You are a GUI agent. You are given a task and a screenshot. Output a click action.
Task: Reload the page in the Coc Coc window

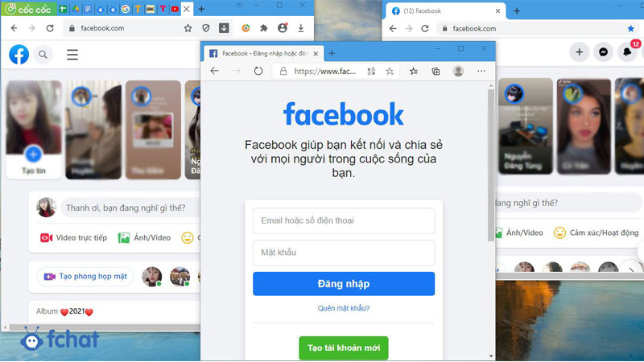[x=50, y=28]
